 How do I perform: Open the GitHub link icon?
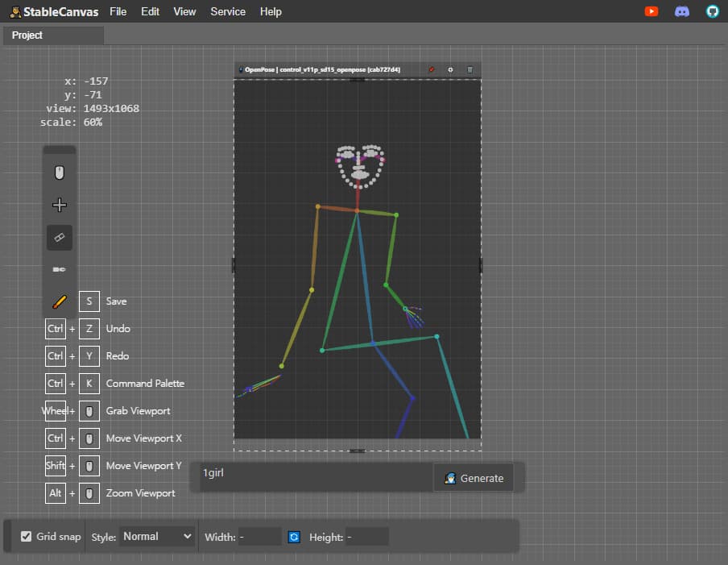(x=712, y=11)
